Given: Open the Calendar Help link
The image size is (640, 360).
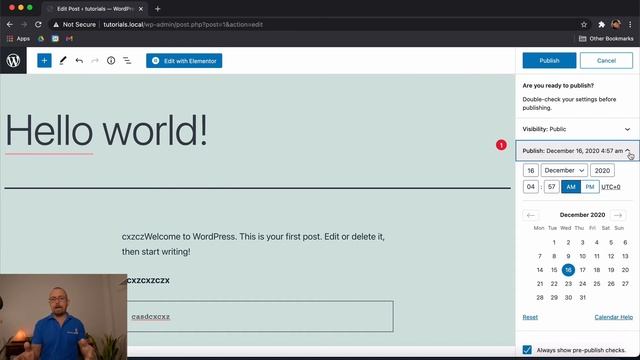Looking at the screenshot, I should tap(613, 317).
